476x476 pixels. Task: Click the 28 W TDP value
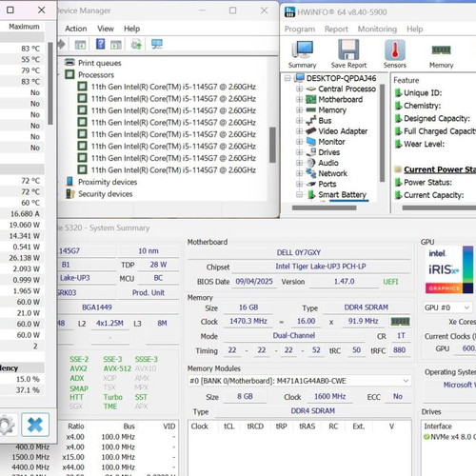[158, 265]
